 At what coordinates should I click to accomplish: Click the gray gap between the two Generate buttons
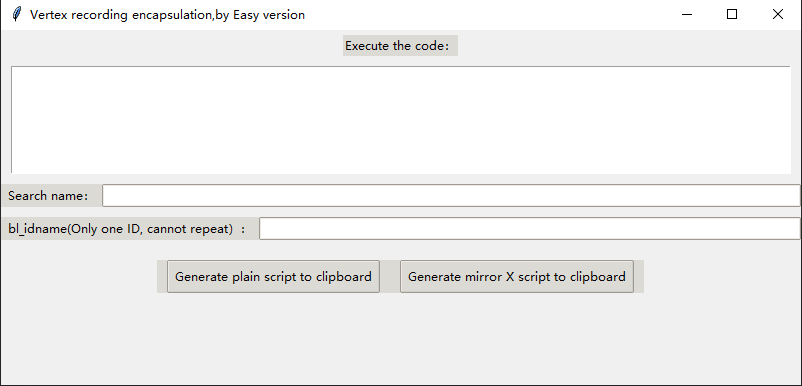[390, 277]
